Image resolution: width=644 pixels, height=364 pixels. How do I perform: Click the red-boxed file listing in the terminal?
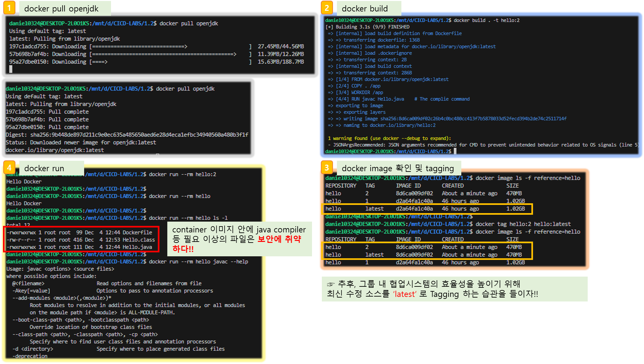click(81, 240)
